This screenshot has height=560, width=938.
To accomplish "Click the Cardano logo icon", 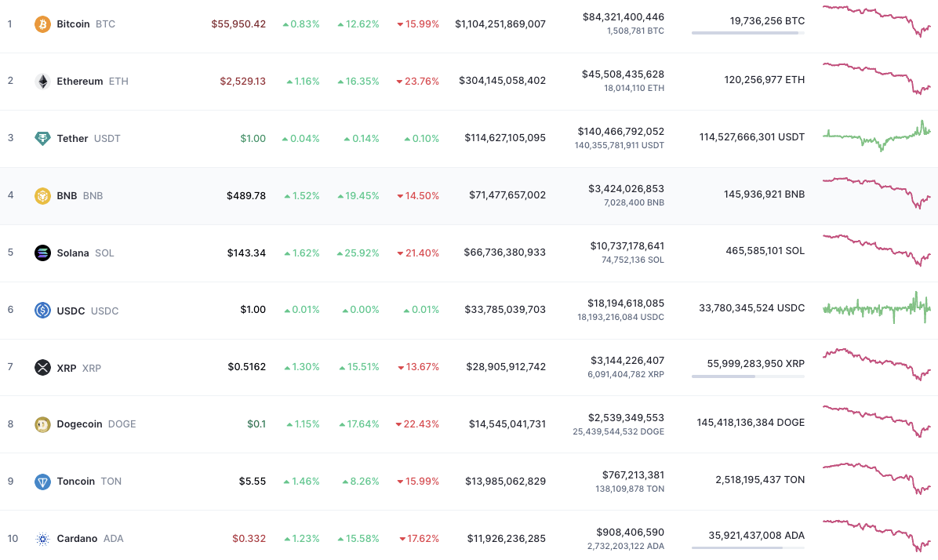I will tap(42, 539).
